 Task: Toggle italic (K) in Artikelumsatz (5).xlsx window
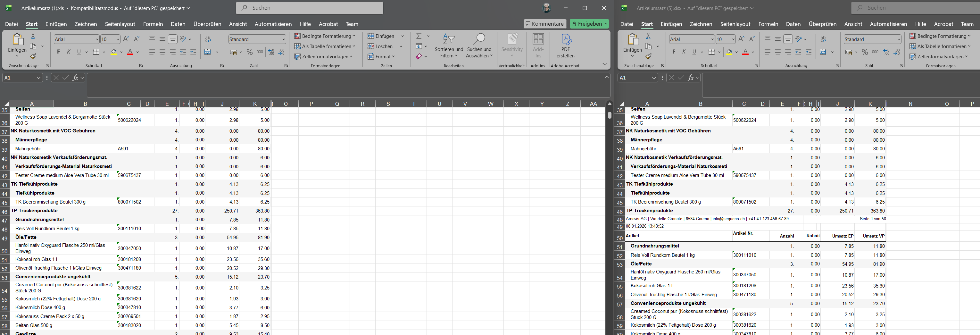(x=684, y=52)
